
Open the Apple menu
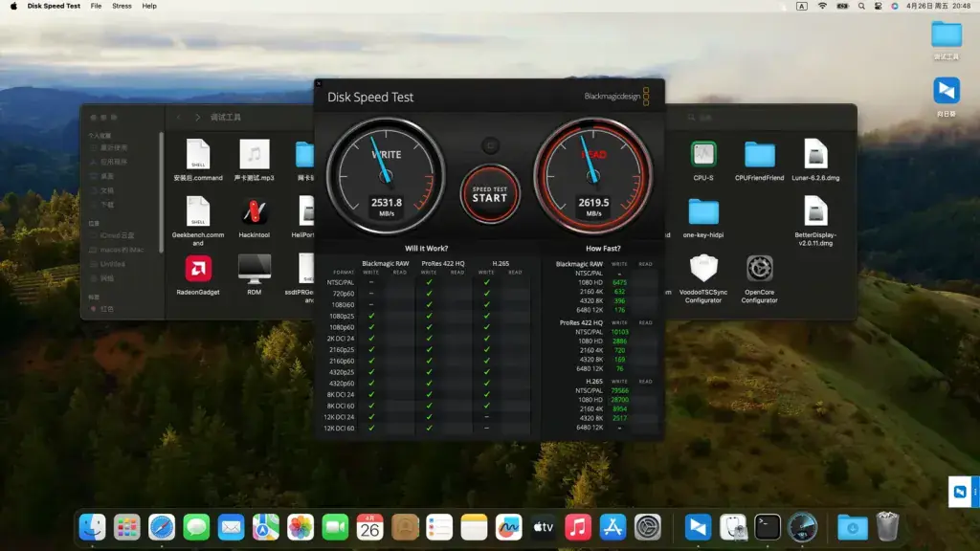point(13,6)
